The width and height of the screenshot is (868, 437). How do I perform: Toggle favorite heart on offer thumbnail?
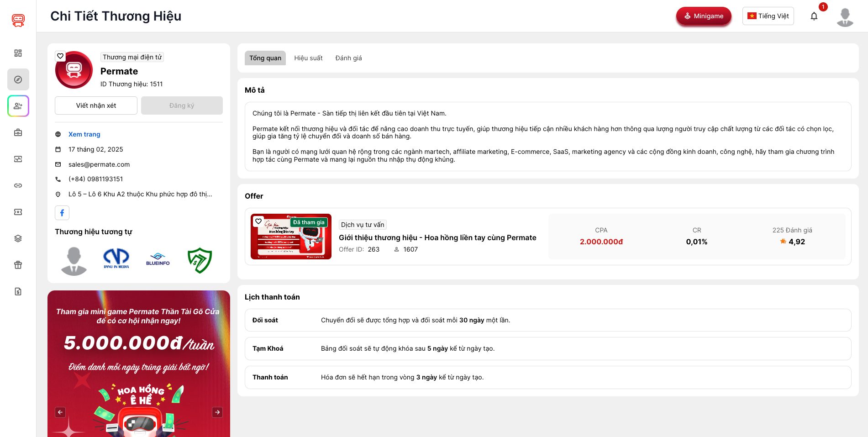(258, 221)
